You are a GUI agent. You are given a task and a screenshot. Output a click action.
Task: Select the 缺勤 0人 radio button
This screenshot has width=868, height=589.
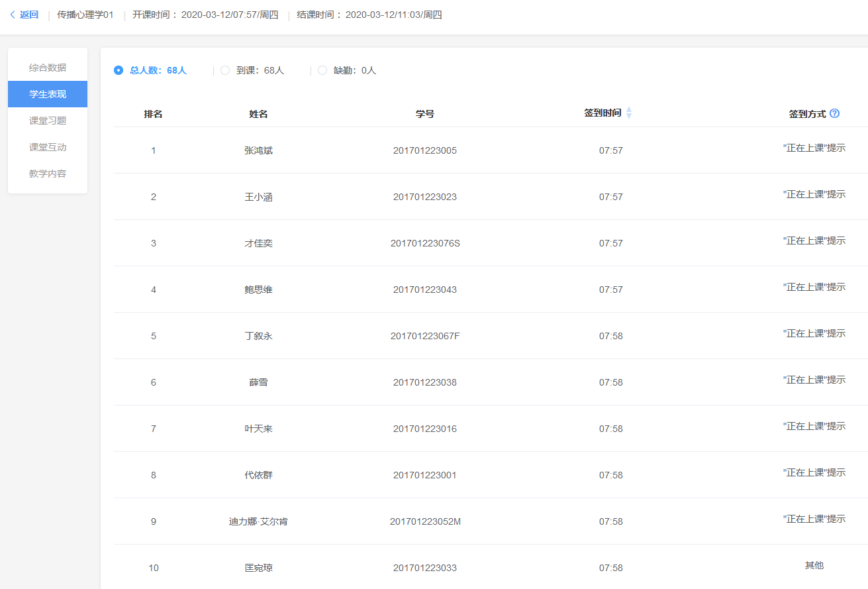point(322,70)
